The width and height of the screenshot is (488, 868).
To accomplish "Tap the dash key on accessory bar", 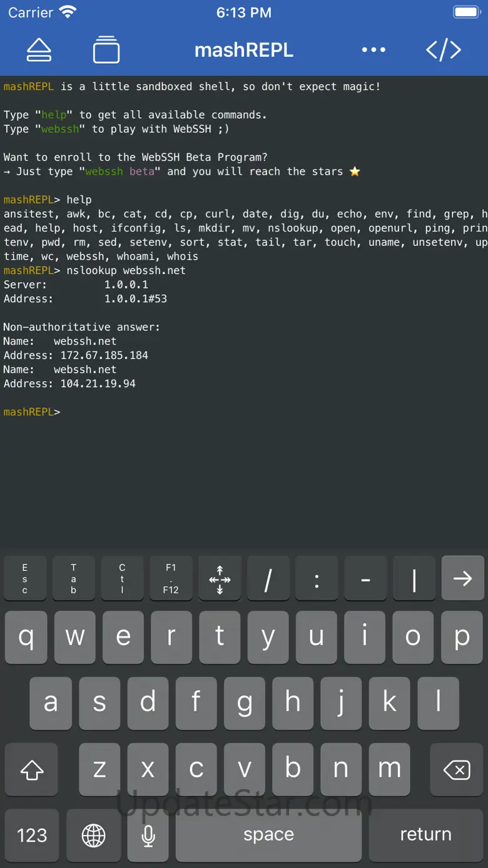I will (x=365, y=579).
